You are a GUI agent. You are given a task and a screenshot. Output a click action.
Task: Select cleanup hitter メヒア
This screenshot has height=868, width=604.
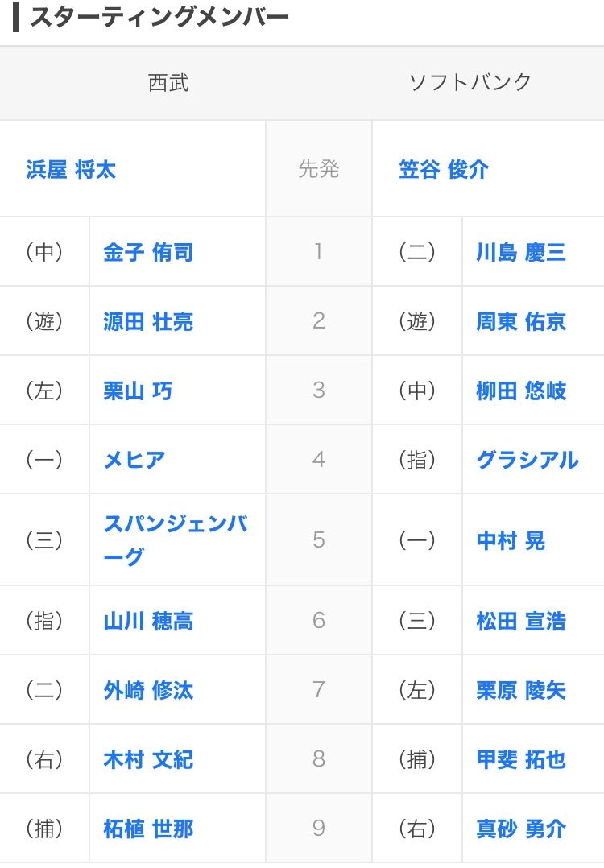134,460
